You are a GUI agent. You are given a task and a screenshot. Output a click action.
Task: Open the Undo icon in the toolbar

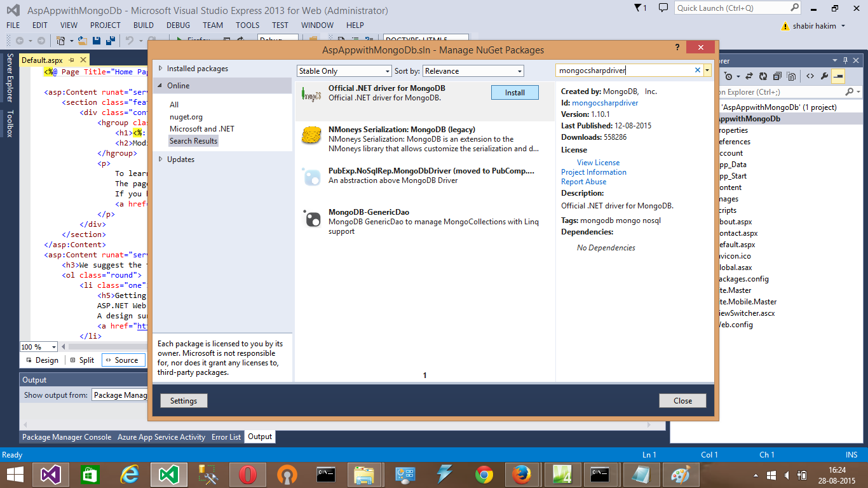(x=130, y=40)
